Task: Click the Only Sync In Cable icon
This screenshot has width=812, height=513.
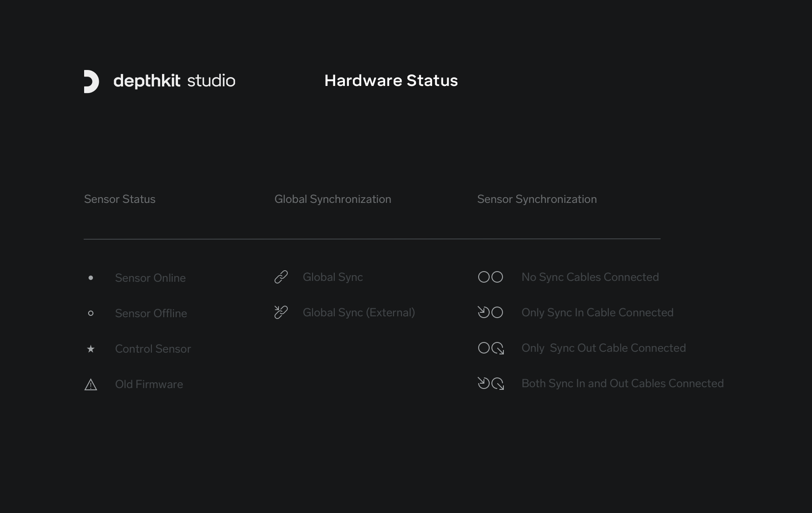Action: point(491,312)
